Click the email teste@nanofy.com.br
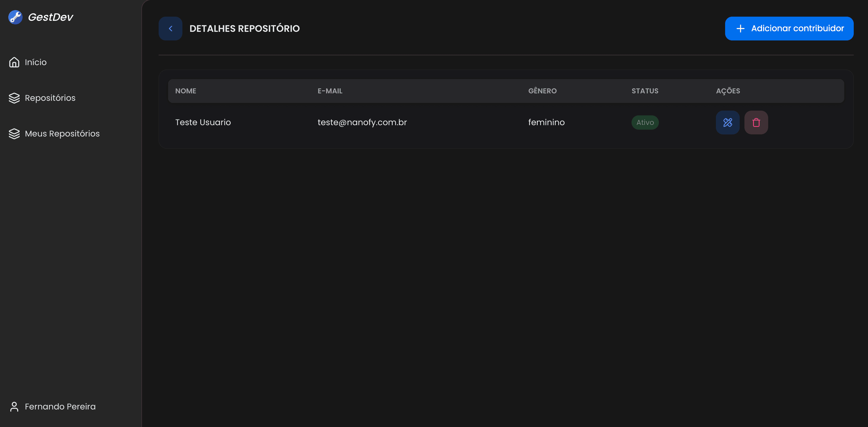868x427 pixels. [x=362, y=122]
